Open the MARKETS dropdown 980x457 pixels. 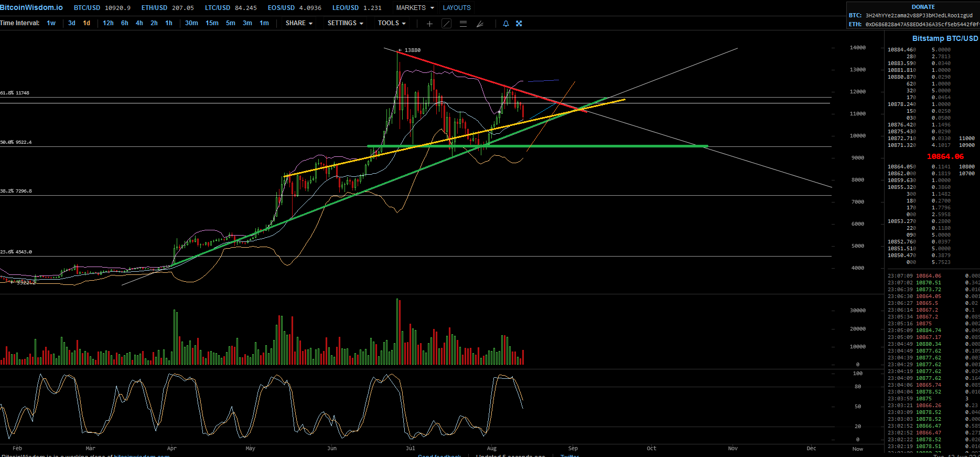pos(415,8)
